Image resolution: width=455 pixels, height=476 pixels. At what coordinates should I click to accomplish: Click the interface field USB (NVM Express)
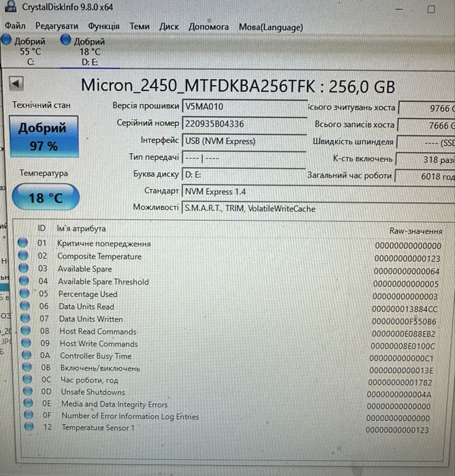pyautogui.click(x=245, y=142)
